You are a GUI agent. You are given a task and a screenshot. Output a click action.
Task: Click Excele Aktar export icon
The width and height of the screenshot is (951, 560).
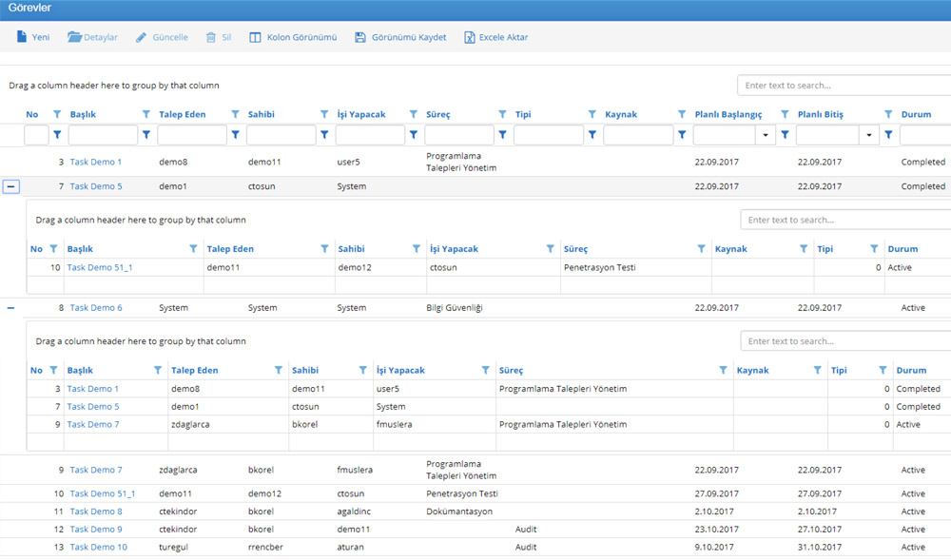469,37
